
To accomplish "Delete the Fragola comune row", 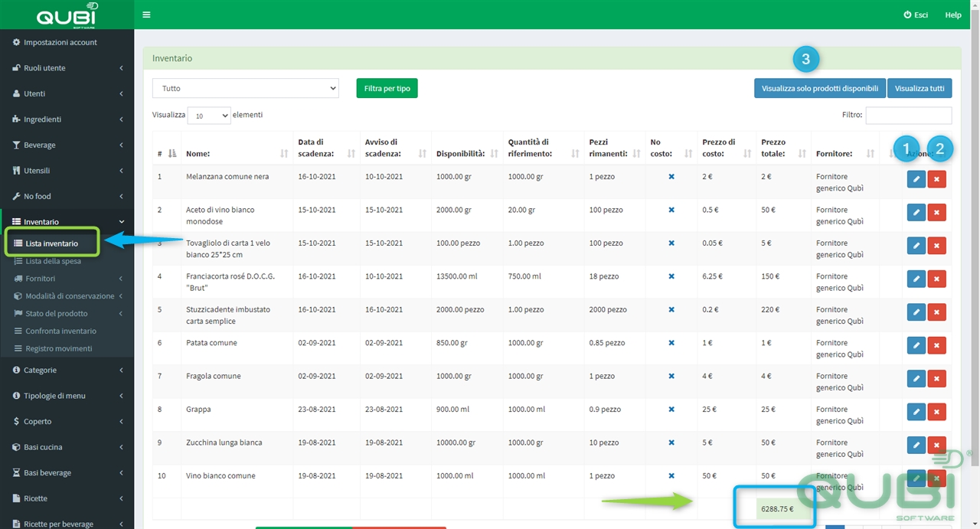I will pos(936,379).
